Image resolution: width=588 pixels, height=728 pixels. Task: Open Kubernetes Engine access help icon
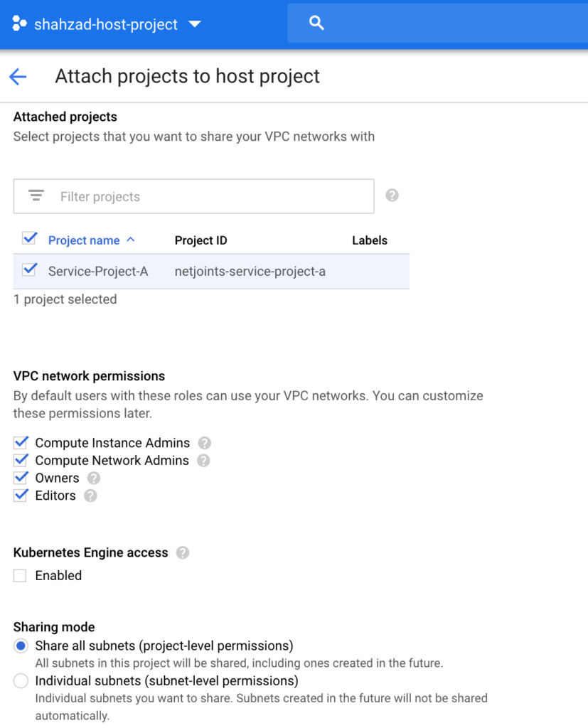click(x=183, y=553)
